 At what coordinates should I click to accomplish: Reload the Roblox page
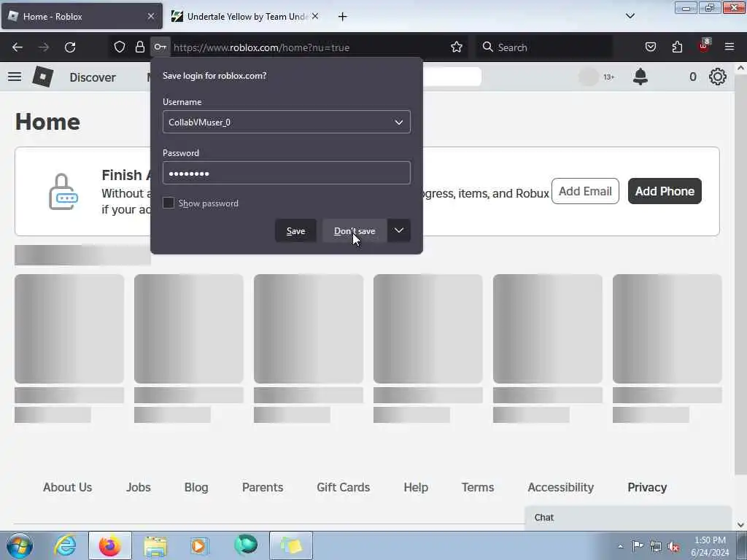(x=70, y=47)
